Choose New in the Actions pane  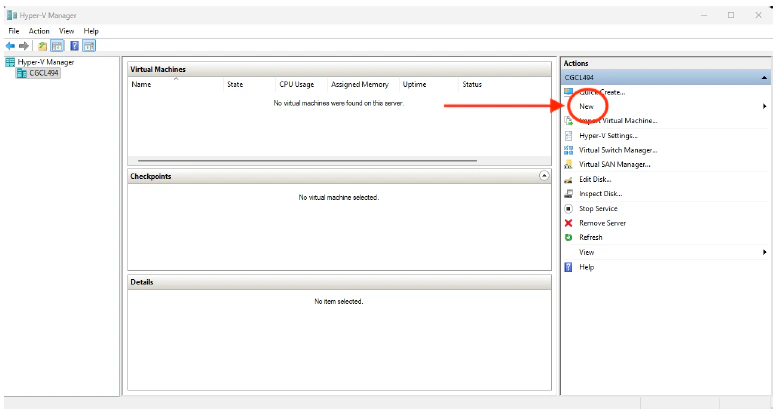(x=586, y=106)
